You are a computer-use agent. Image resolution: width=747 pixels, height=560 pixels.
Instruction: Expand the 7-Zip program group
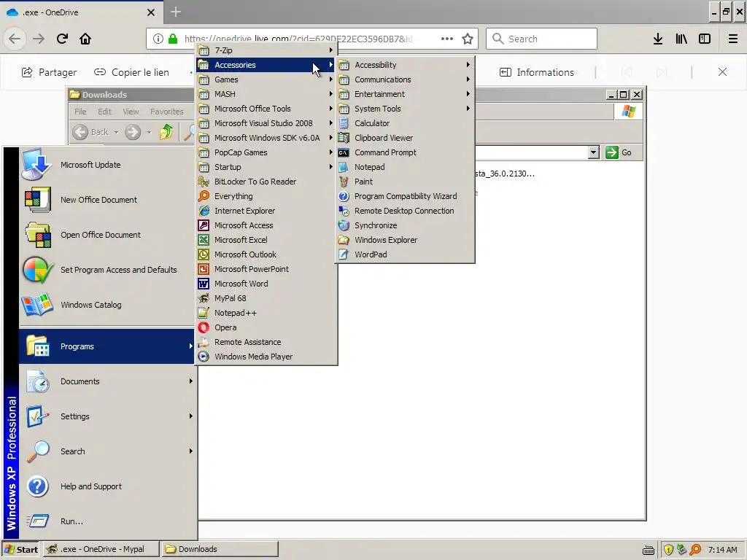(x=266, y=50)
